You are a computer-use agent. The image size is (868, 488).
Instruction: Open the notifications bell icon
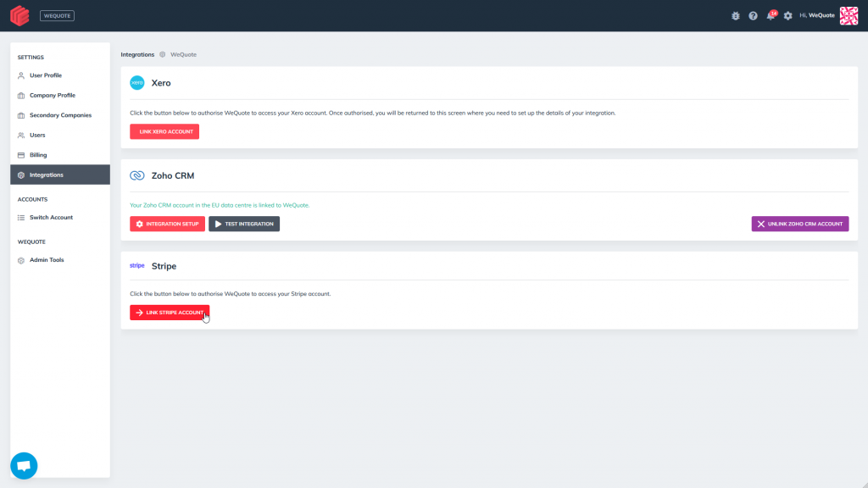pos(771,16)
